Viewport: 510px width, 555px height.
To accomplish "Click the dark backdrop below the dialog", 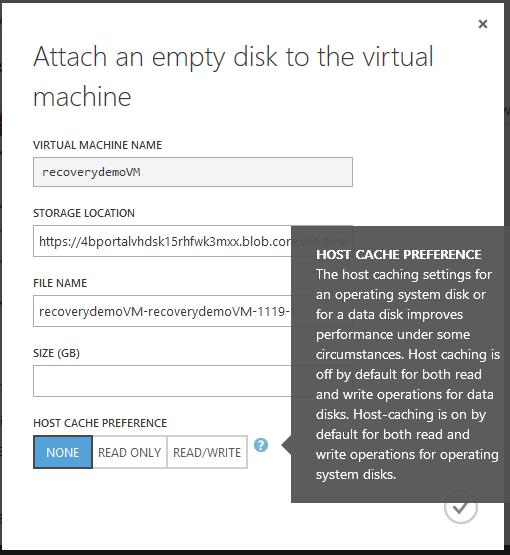I will pos(255,553).
